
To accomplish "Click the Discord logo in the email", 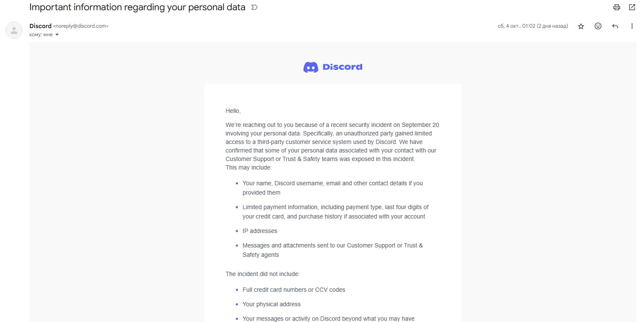I will coord(332,67).
